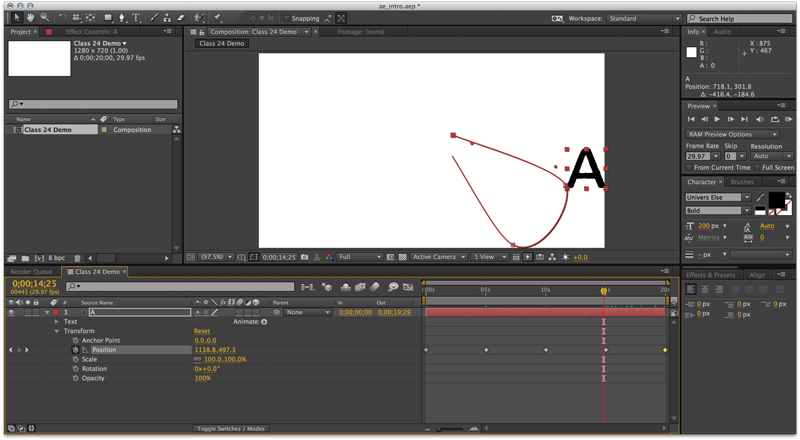Enable the Snapping checkbox

pyautogui.click(x=286, y=18)
